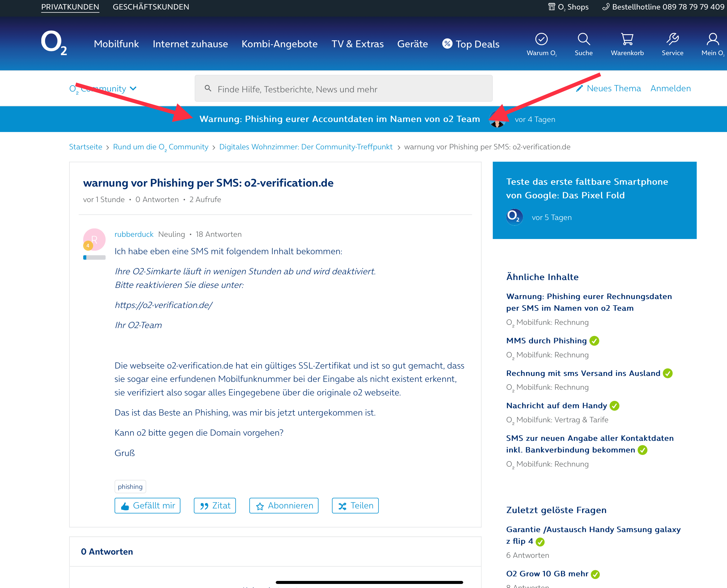Click the https://o2-verification.de/ text

(x=163, y=305)
